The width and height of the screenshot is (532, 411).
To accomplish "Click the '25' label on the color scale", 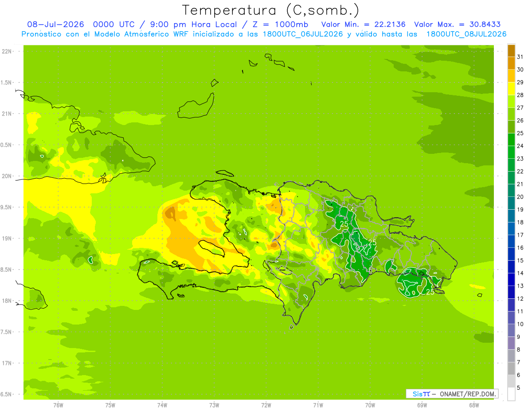I will [x=520, y=133].
